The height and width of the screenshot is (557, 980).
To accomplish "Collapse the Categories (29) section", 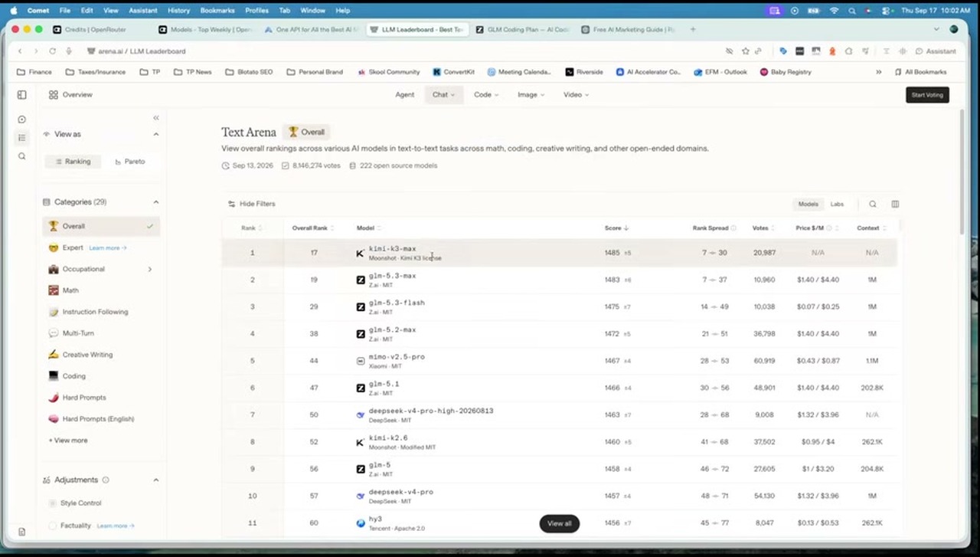I will [x=155, y=202].
